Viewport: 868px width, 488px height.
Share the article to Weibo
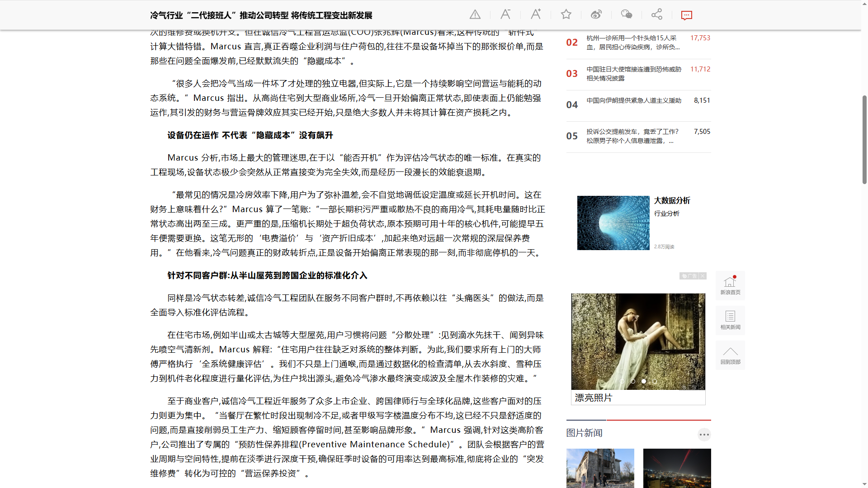596,14
